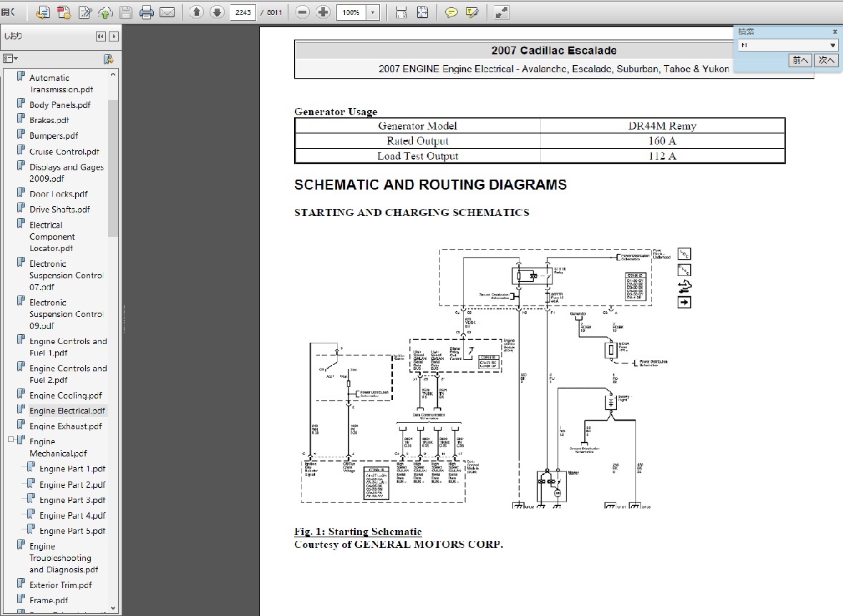Click the bookmarks panel scrollbar thumb
Viewport: 843px width, 616px height.
pyautogui.click(x=113, y=168)
